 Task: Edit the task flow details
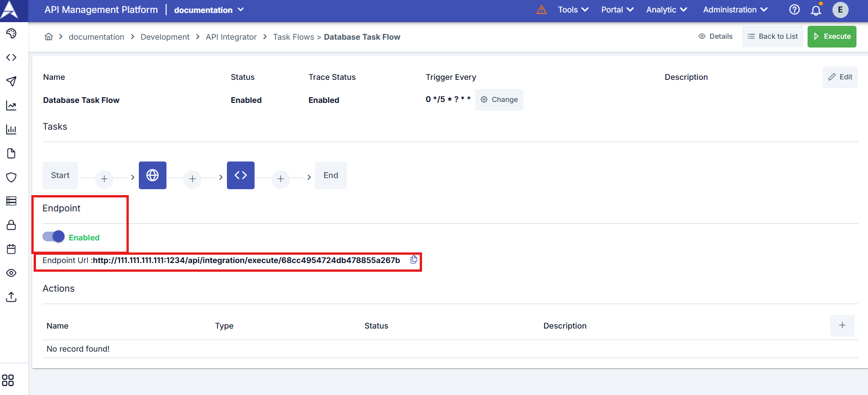(x=840, y=77)
